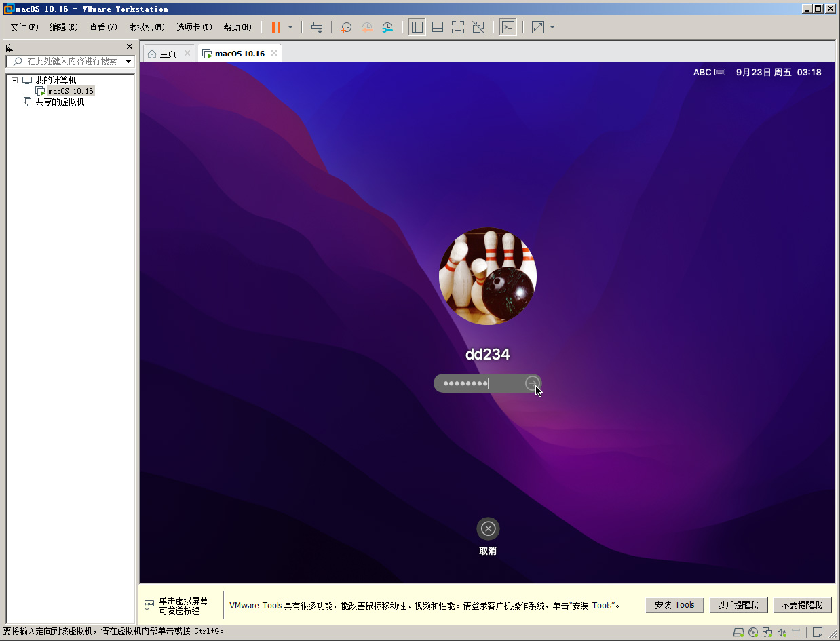Image resolution: width=840 pixels, height=641 pixels.
Task: Open the 查看 menu
Action: pos(103,27)
